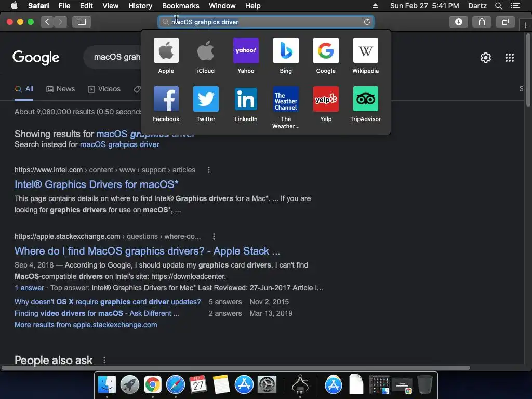532x399 pixels.
Task: Open the File menu
Action: (64, 6)
